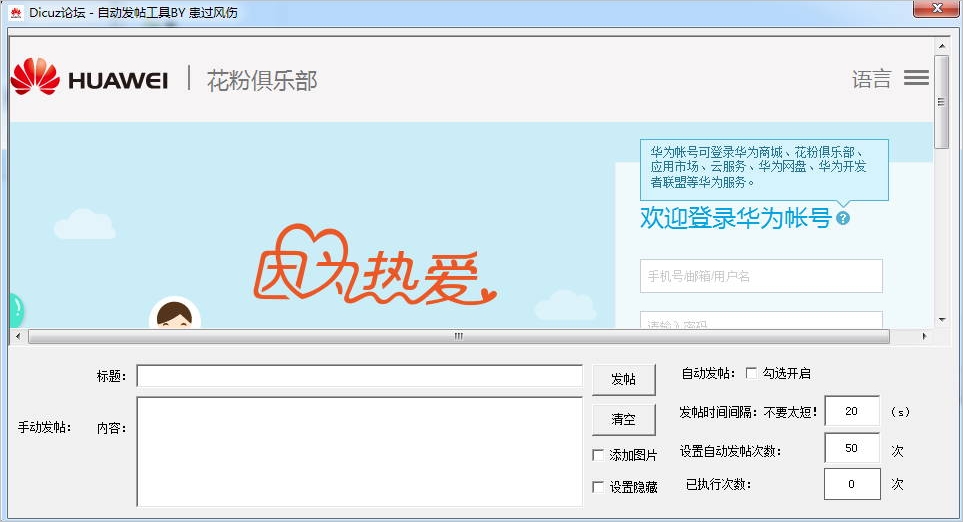Click the teal chat bubble icon
963x522 pixels.
[16, 310]
